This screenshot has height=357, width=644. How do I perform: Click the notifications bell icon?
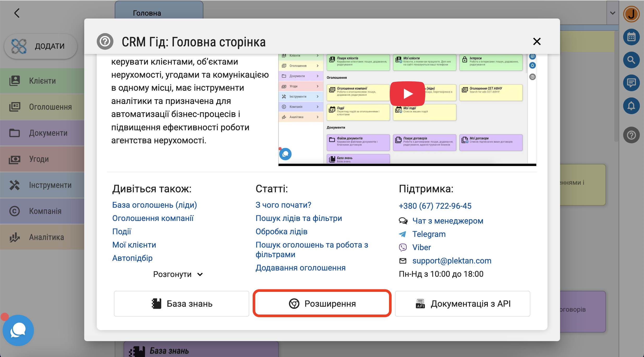point(631,106)
